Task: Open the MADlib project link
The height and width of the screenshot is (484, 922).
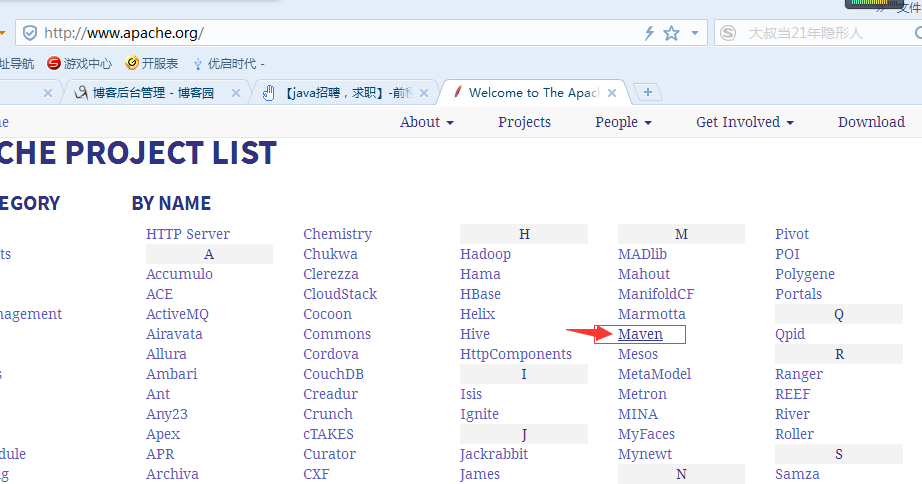Action: [x=642, y=254]
